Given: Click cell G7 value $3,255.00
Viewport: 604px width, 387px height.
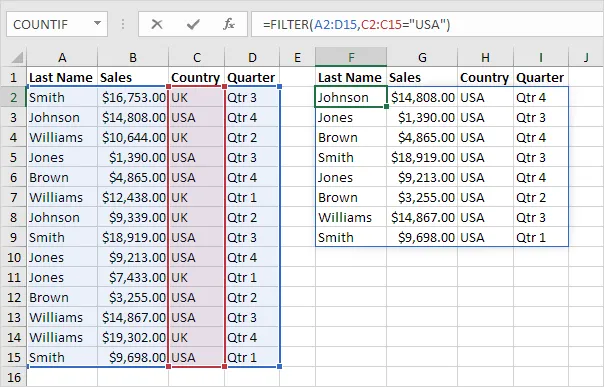Looking at the screenshot, I should (422, 198).
